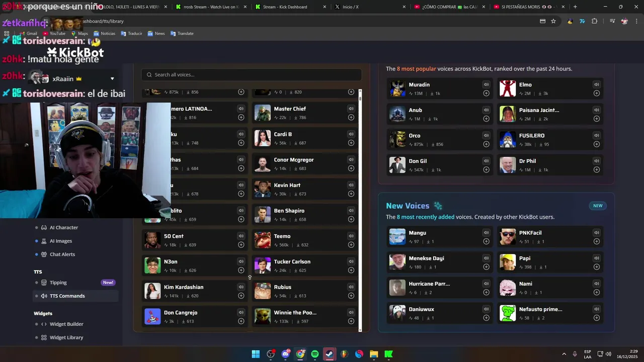Play the Orco voice preview
The height and width of the screenshot is (362, 644).
point(486,135)
